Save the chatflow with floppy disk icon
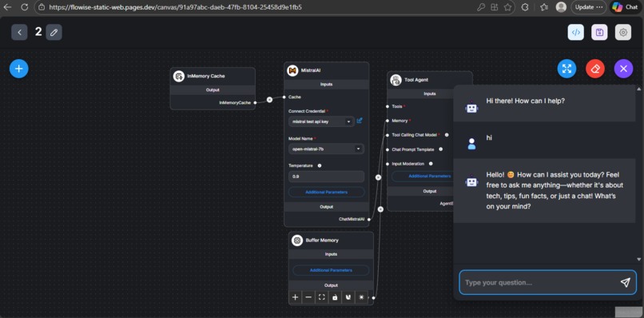The height and width of the screenshot is (318, 644). click(x=599, y=33)
